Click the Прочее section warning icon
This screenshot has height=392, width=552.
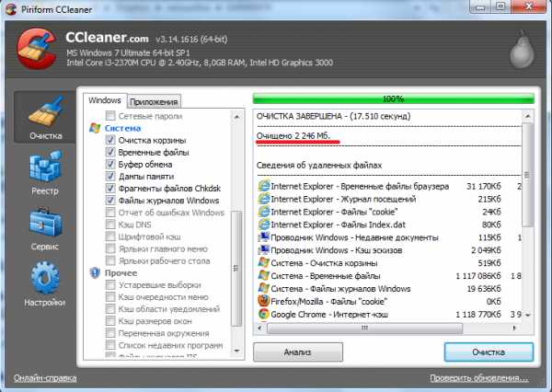coord(95,273)
